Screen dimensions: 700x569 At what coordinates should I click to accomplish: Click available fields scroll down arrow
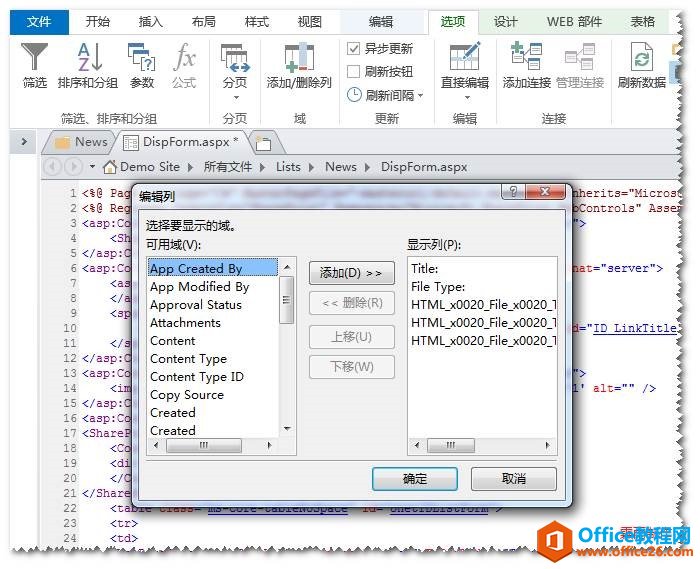tap(287, 428)
